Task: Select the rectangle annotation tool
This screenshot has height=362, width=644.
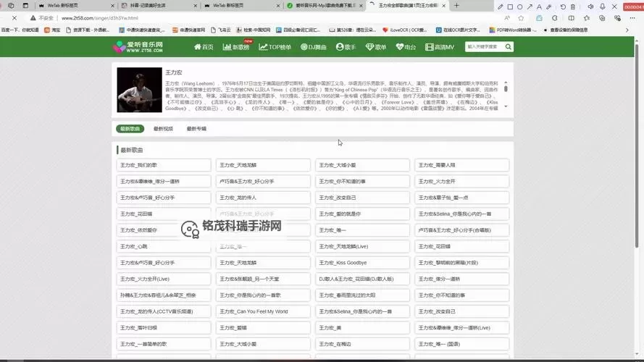Action: tap(510, 7)
